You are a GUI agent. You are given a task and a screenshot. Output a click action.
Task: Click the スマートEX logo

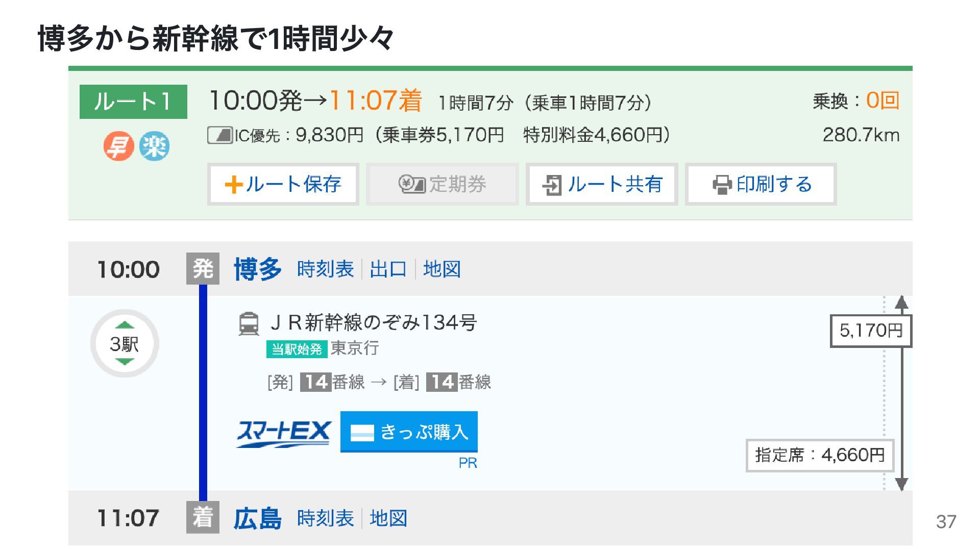click(284, 434)
